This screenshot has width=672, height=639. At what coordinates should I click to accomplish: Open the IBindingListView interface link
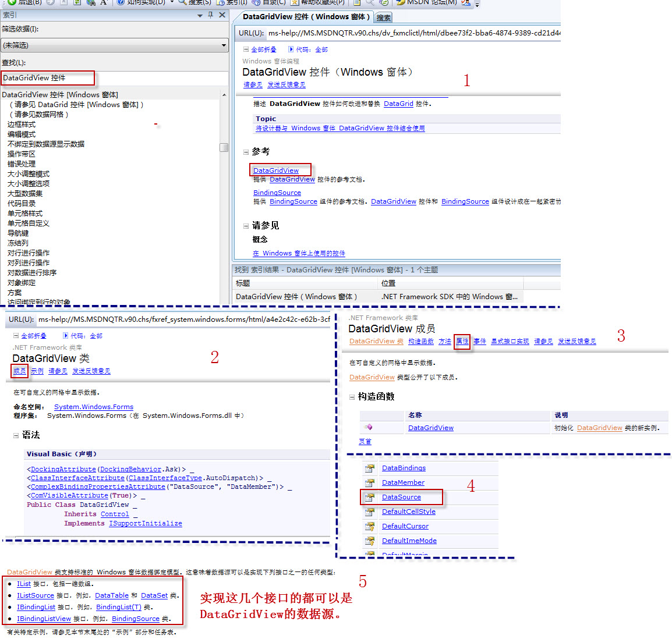(x=44, y=619)
